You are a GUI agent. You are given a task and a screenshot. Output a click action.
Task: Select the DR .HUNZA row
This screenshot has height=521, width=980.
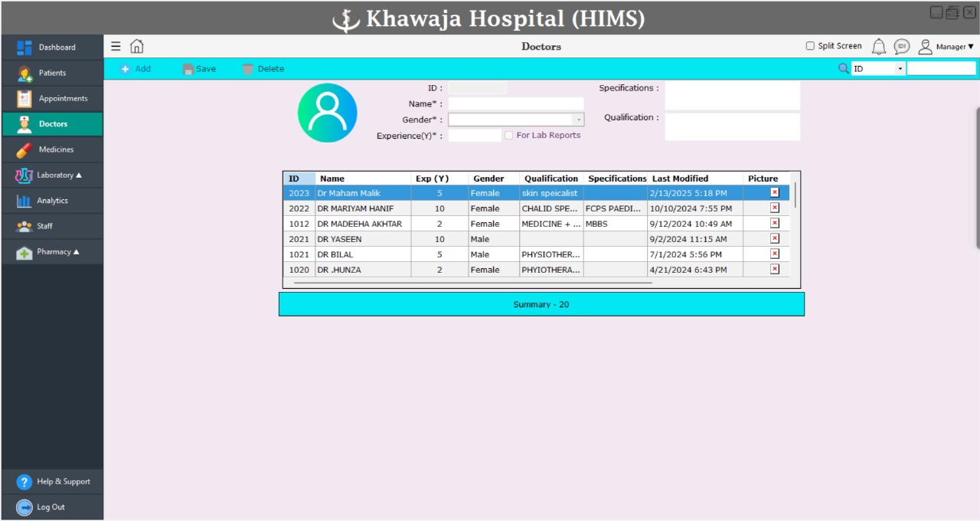pos(537,270)
